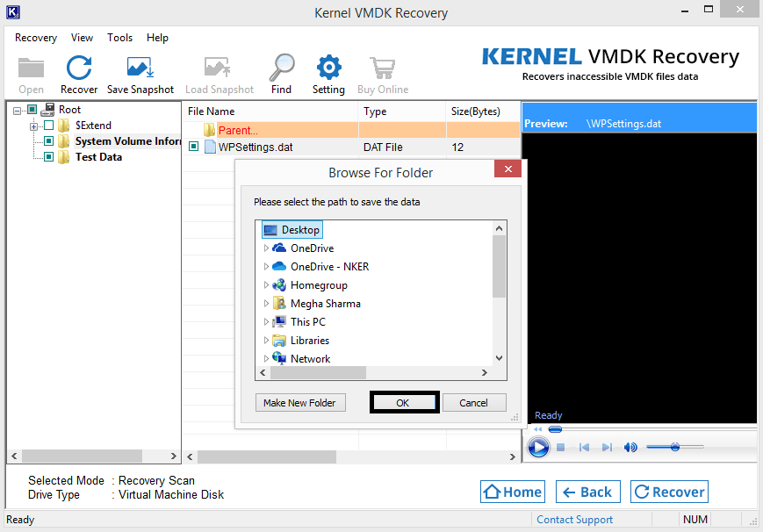
Task: Click the Test Data folder icon
Action: click(x=64, y=157)
